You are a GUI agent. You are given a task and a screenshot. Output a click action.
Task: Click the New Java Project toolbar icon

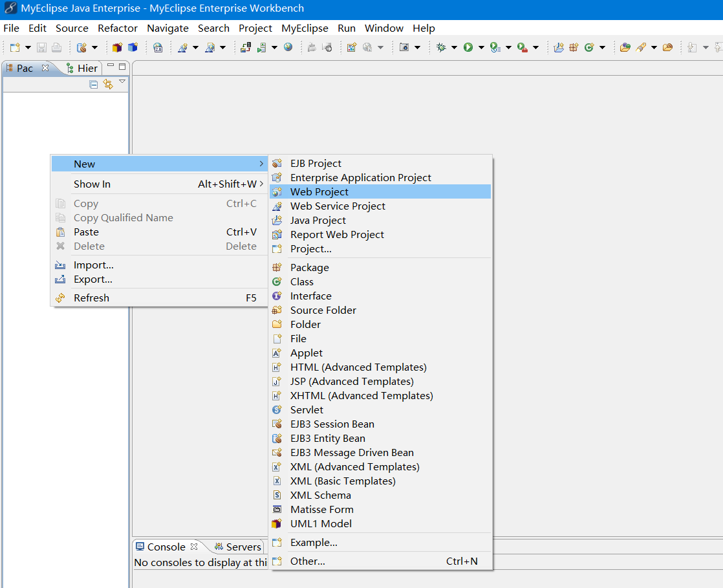point(558,47)
